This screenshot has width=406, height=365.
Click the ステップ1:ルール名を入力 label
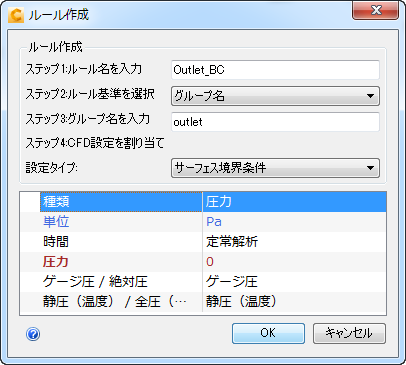(84, 69)
